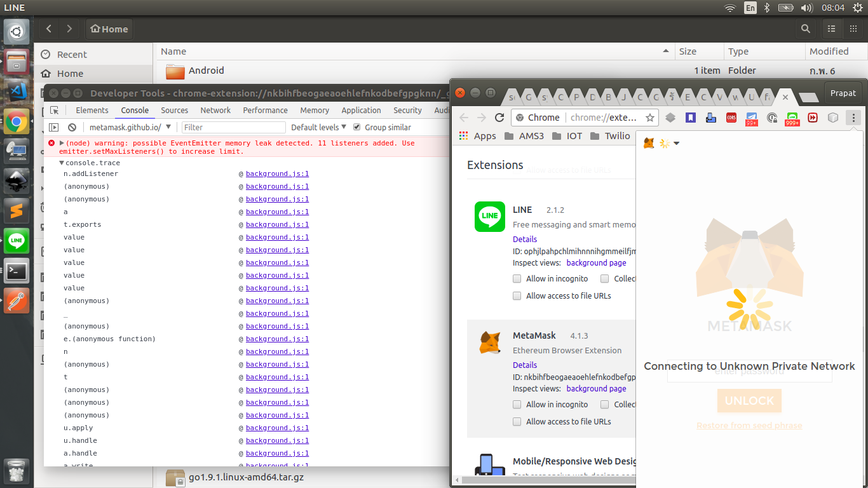This screenshot has width=868, height=488.
Task: Click the UNLOCK button in MetaMask
Action: pos(749,401)
